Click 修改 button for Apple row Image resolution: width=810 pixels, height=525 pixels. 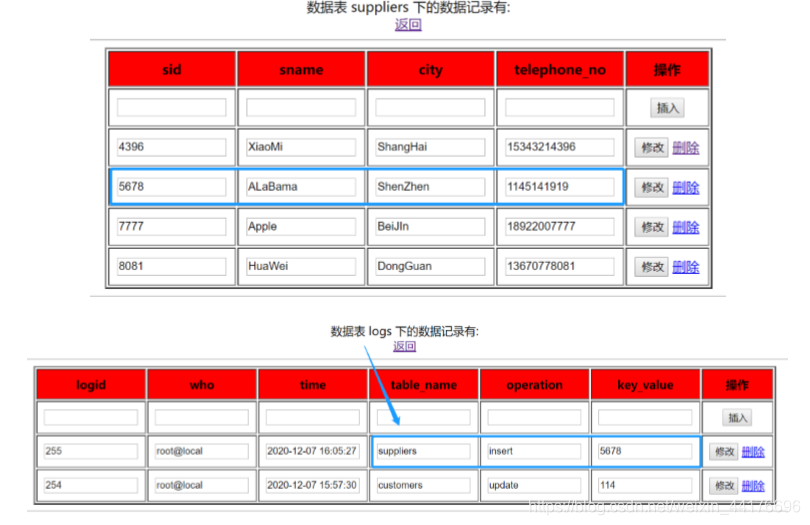coord(652,227)
